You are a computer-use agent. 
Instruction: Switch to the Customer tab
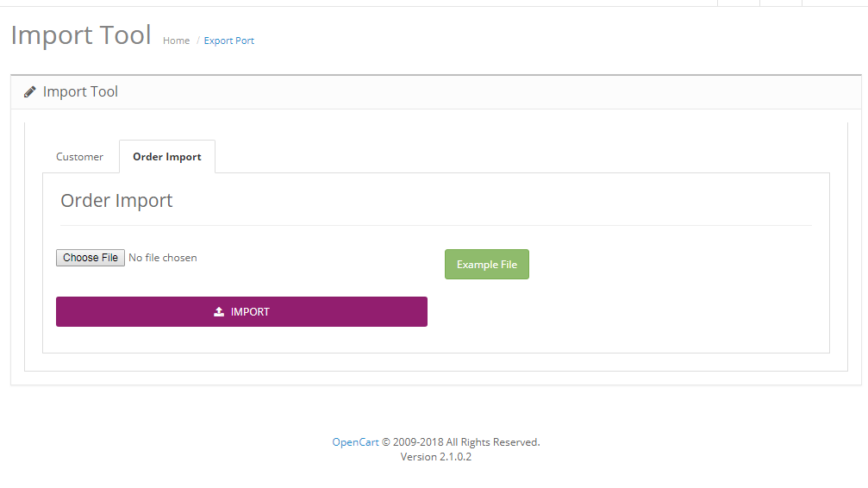point(79,157)
